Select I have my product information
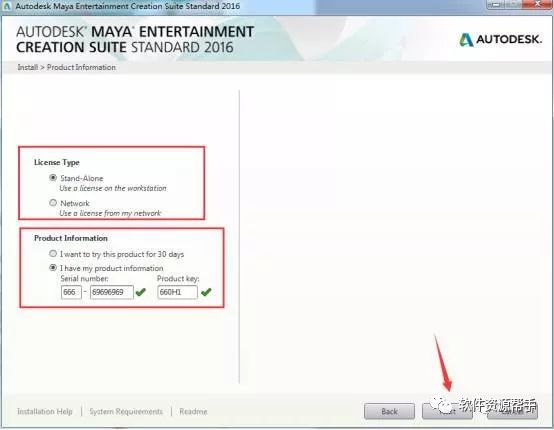This screenshot has width=554, height=430. [53, 268]
